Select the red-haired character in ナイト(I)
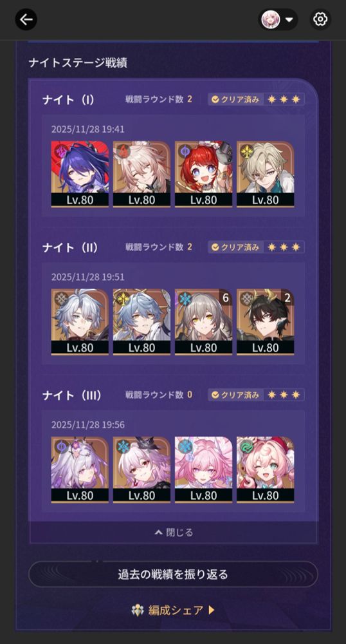This screenshot has height=644, width=346. [204, 174]
